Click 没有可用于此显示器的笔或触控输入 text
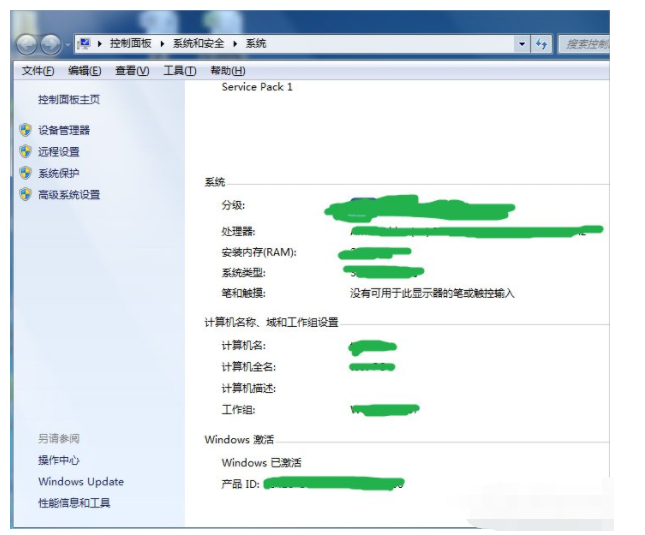The width and height of the screenshot is (645, 535). point(432,293)
